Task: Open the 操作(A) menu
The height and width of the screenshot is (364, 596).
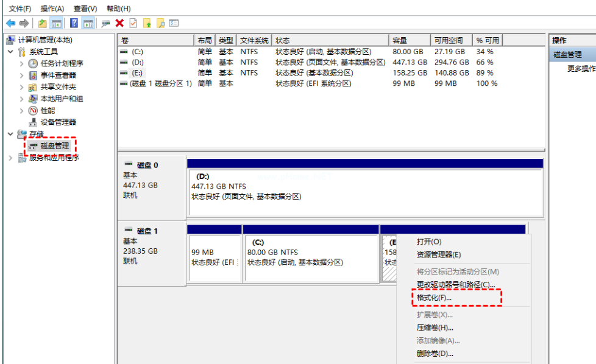Action: (52, 9)
